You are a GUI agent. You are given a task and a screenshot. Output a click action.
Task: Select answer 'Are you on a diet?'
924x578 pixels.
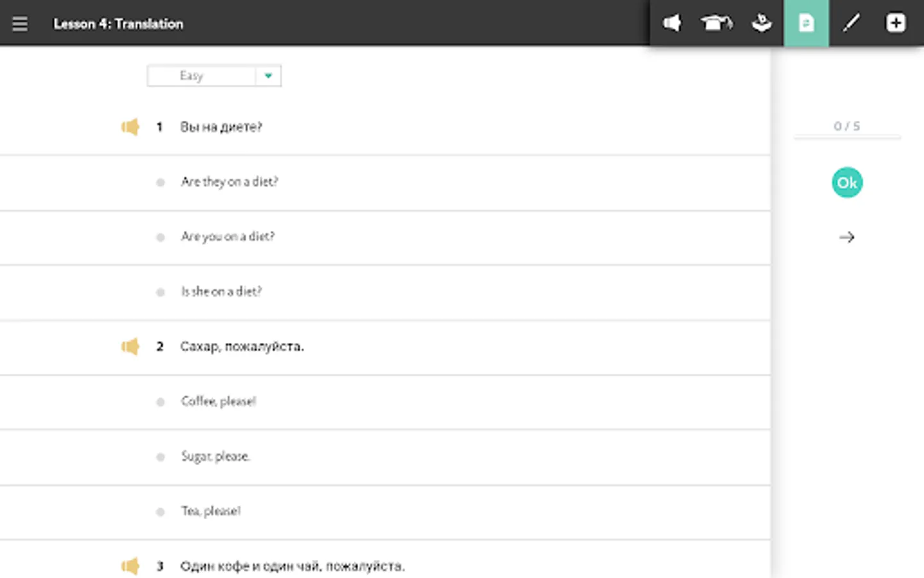(227, 237)
